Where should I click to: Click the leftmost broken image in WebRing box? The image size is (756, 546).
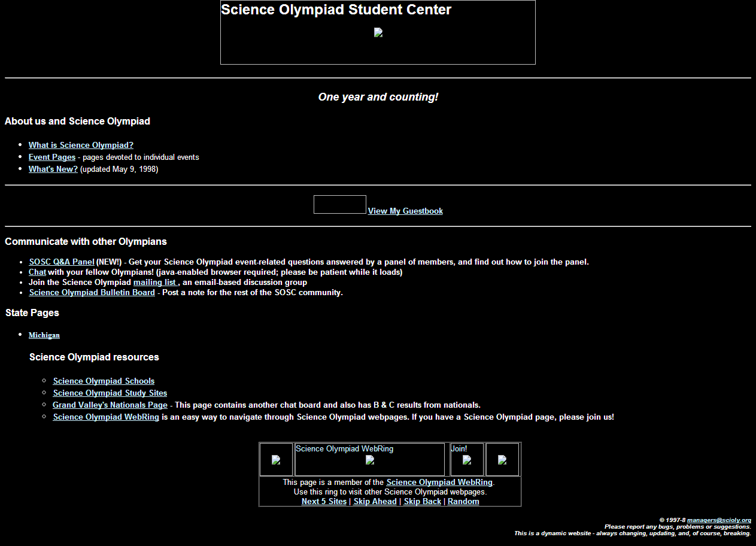(x=276, y=460)
